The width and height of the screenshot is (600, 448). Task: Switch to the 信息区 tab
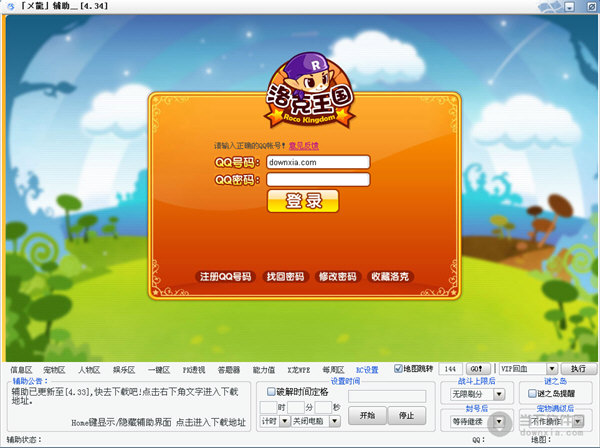point(21,370)
